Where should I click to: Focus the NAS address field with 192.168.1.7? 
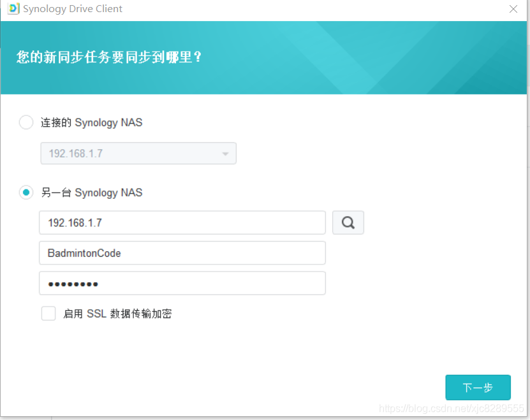(182, 222)
